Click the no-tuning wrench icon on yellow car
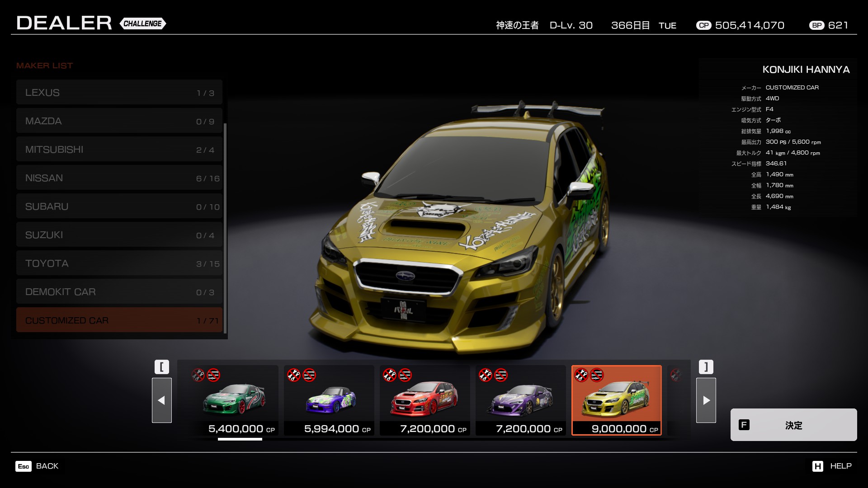The height and width of the screenshot is (488, 868). click(581, 375)
